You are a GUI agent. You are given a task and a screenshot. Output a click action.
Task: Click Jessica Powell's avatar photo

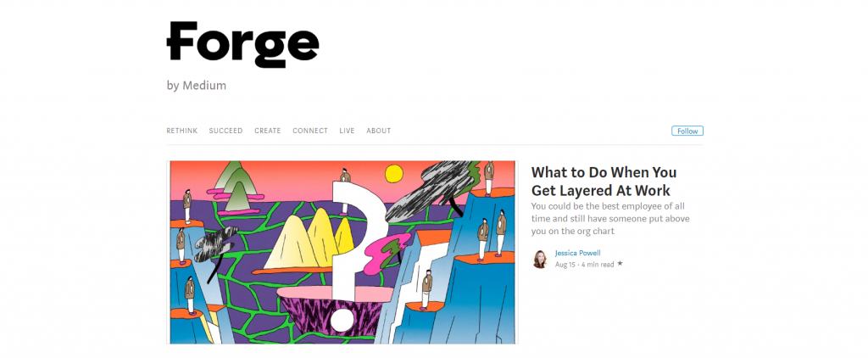click(x=540, y=259)
